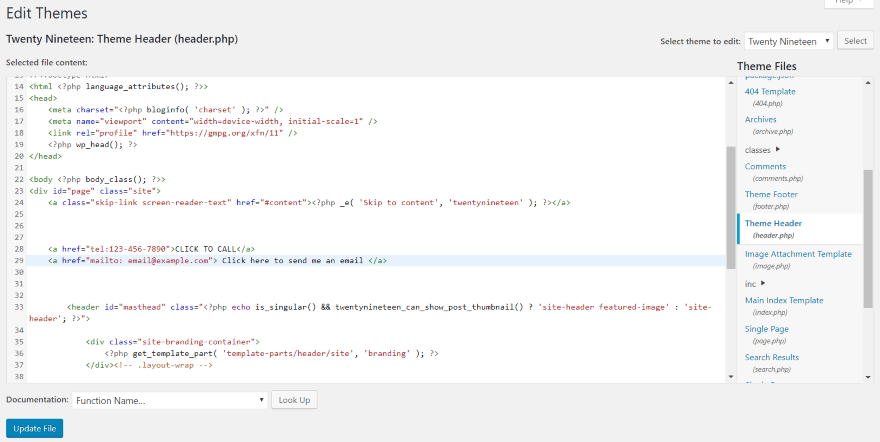Open the Comments template file
Image resolution: width=880 pixels, height=442 pixels.
coord(765,167)
